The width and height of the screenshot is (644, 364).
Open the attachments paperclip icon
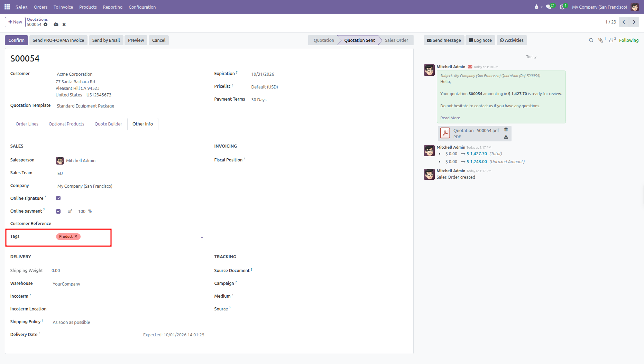[x=601, y=40]
